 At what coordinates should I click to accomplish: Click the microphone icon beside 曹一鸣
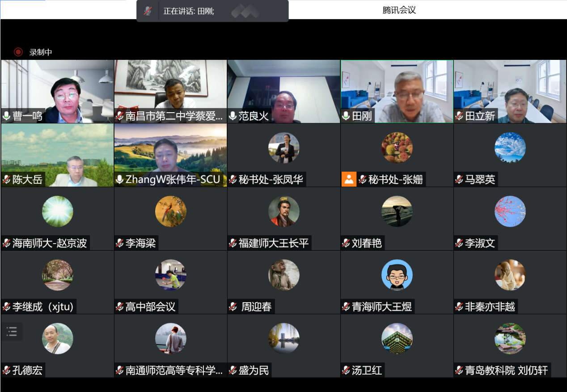6,116
